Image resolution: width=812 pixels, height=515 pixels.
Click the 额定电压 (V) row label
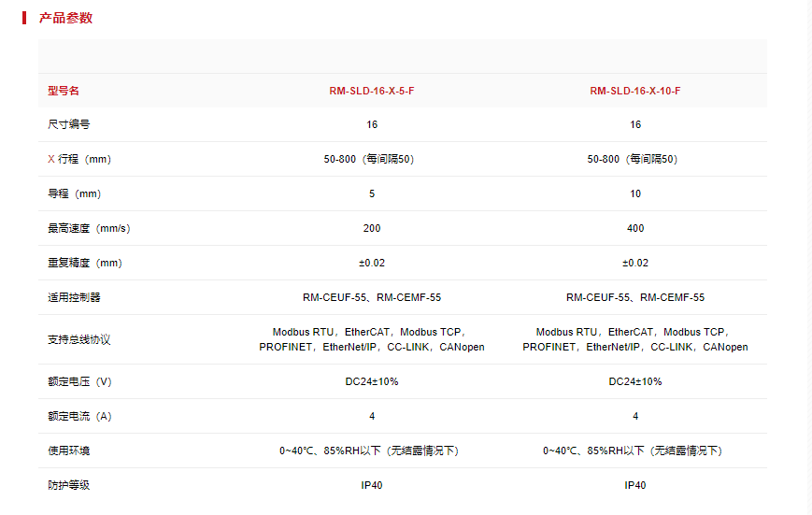click(79, 381)
